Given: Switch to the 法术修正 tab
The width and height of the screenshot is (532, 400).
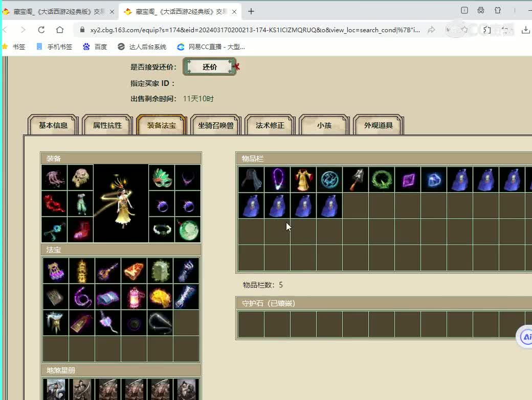Looking at the screenshot, I should click(x=270, y=125).
